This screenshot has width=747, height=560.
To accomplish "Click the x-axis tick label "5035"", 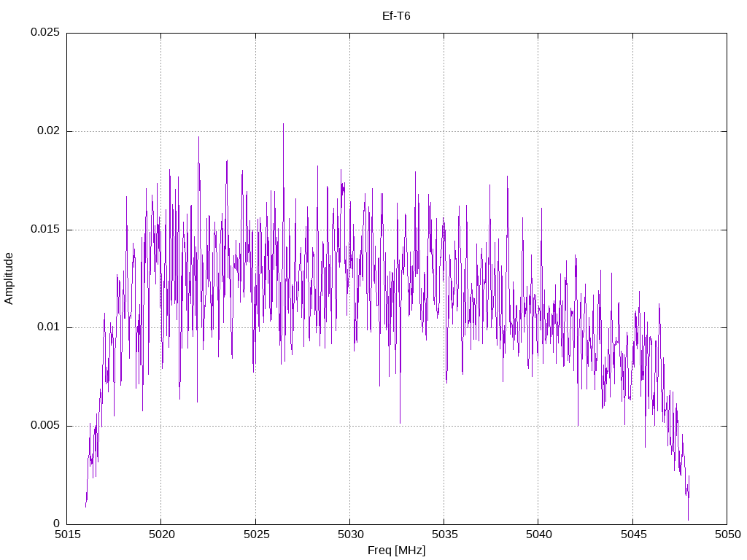I will (x=445, y=534).
